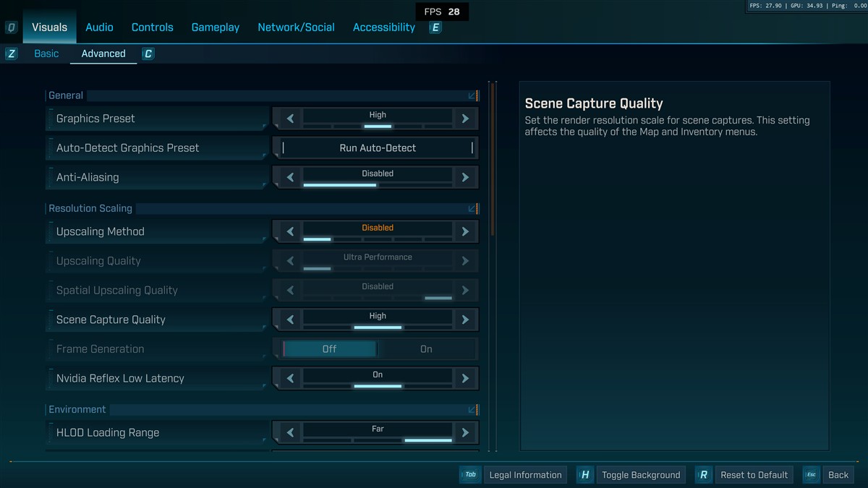
Task: Collapse the Resolution Scaling section
Action: click(x=472, y=208)
